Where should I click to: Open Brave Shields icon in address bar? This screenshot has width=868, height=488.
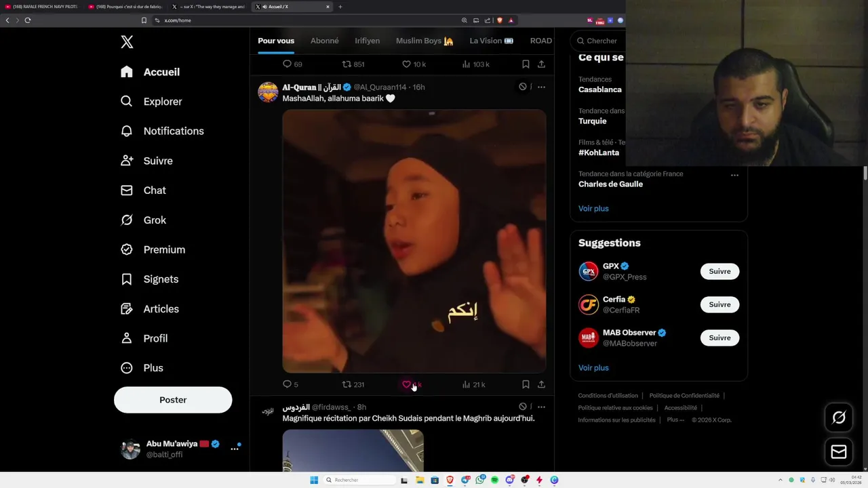(500, 20)
